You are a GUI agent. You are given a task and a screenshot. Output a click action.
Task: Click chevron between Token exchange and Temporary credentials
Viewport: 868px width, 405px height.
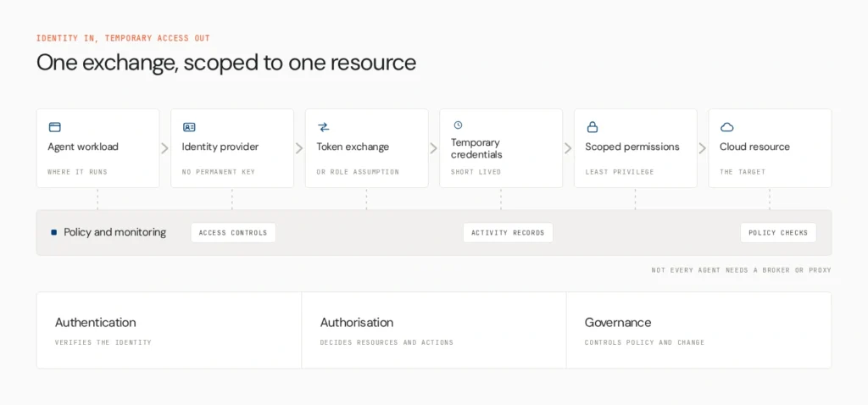click(x=434, y=148)
